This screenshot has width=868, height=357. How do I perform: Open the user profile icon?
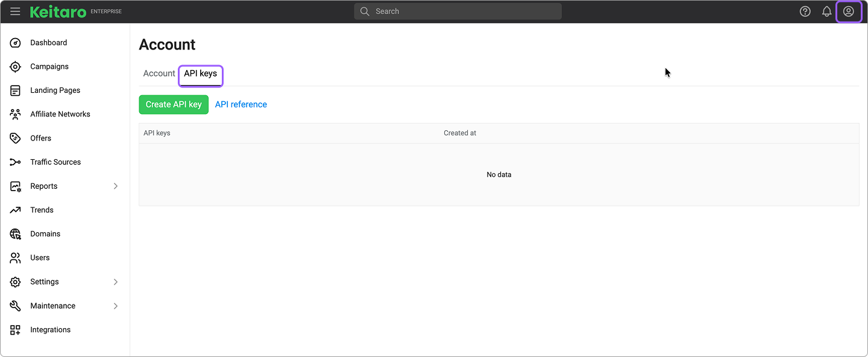click(848, 11)
